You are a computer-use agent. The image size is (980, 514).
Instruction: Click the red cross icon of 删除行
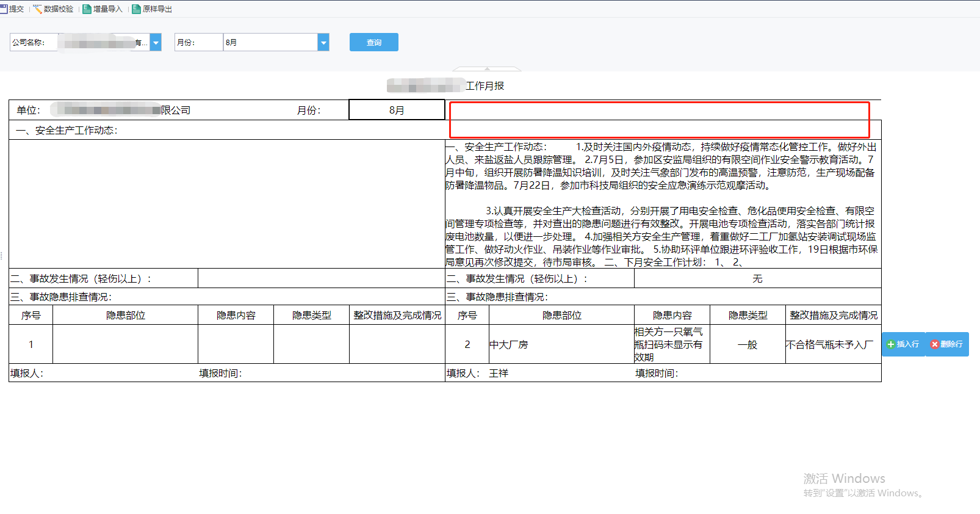[935, 344]
